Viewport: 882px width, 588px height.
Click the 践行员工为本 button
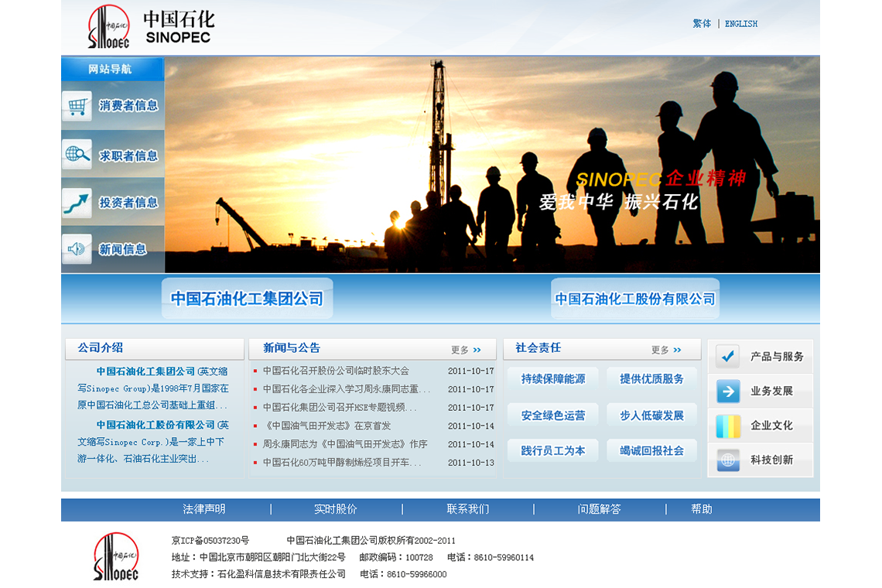[553, 451]
